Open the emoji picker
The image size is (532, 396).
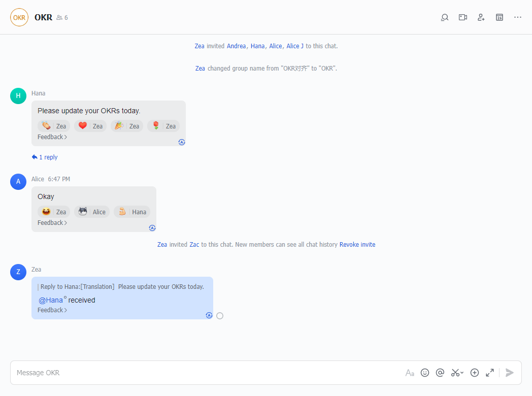[x=425, y=372]
